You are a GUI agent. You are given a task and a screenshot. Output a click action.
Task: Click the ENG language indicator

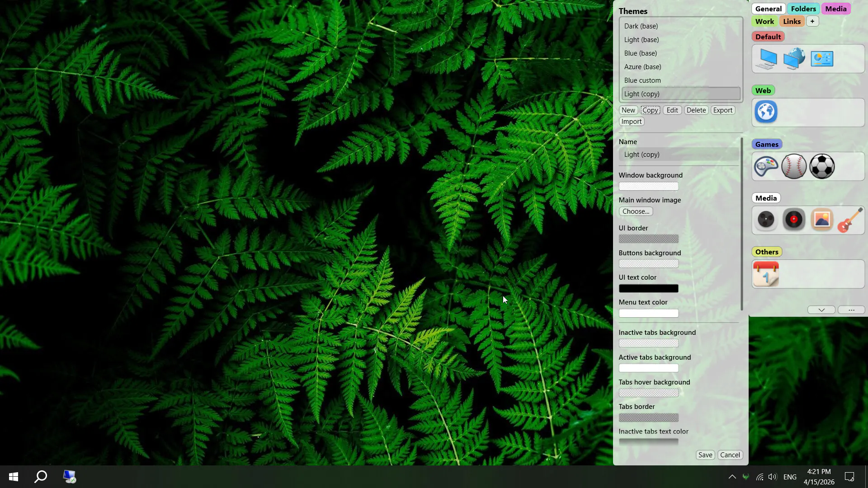point(790,477)
